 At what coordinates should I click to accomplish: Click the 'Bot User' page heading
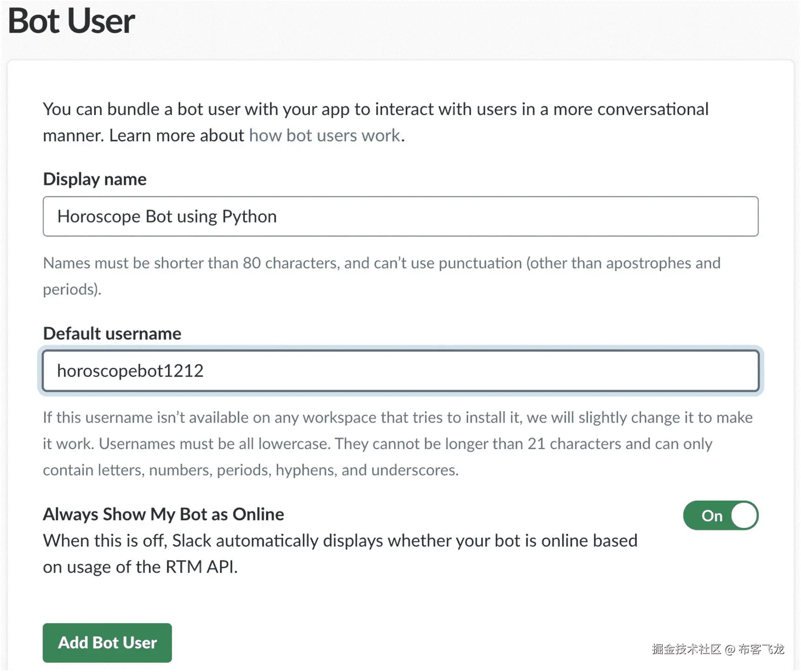[x=72, y=21]
